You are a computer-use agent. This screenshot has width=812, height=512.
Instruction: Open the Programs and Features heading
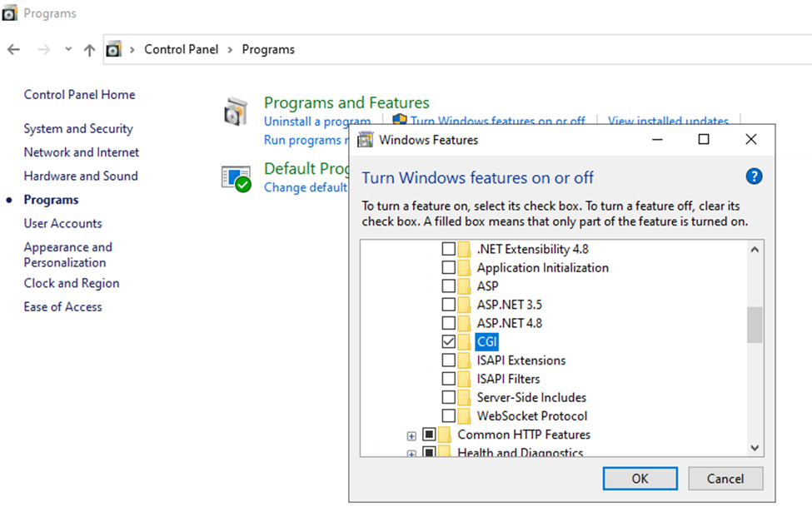tap(346, 102)
